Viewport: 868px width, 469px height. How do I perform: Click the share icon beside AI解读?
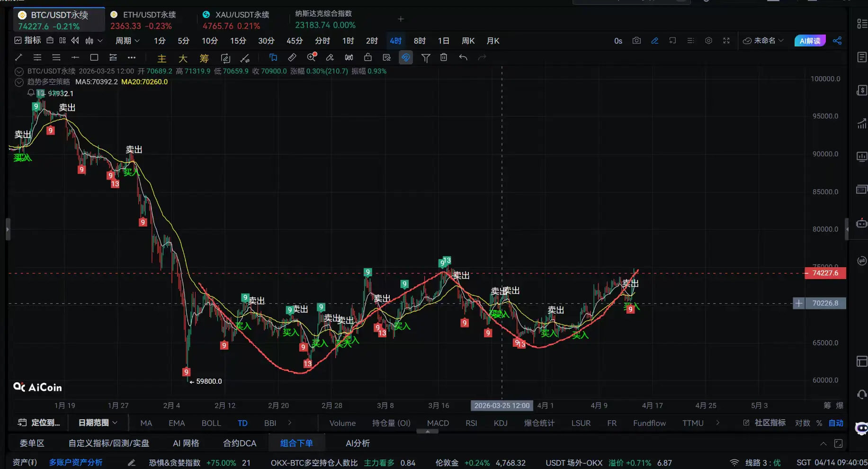(837, 41)
